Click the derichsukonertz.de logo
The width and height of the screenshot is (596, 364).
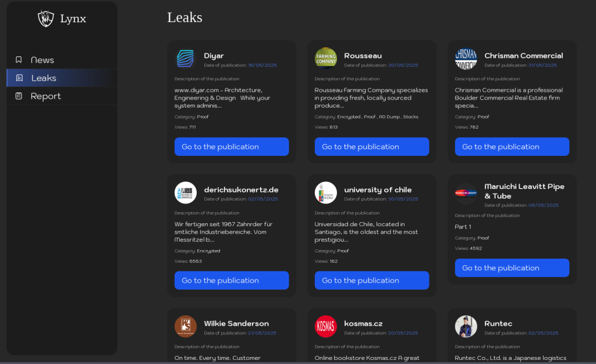tap(186, 192)
